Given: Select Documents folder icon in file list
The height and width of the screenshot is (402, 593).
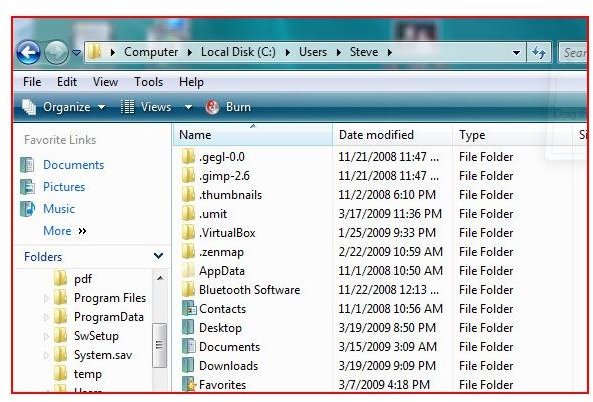Looking at the screenshot, I should point(188,346).
